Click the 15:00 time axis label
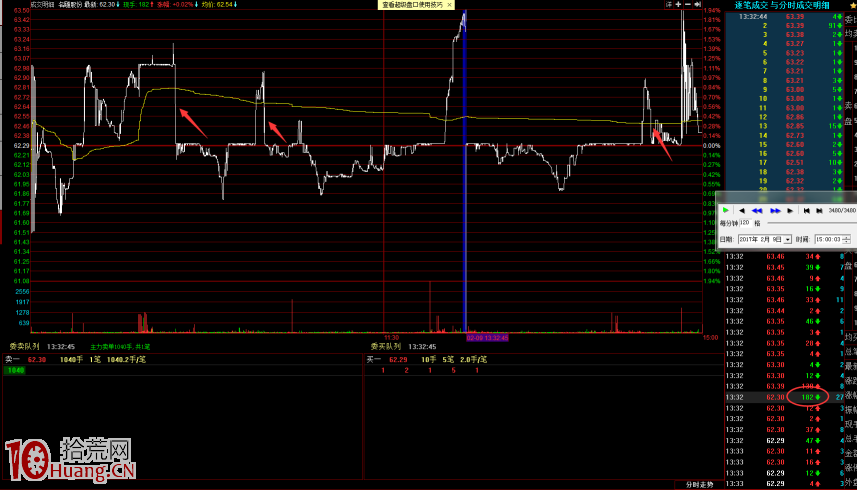The width and height of the screenshot is (857, 490). pyautogui.click(x=710, y=338)
